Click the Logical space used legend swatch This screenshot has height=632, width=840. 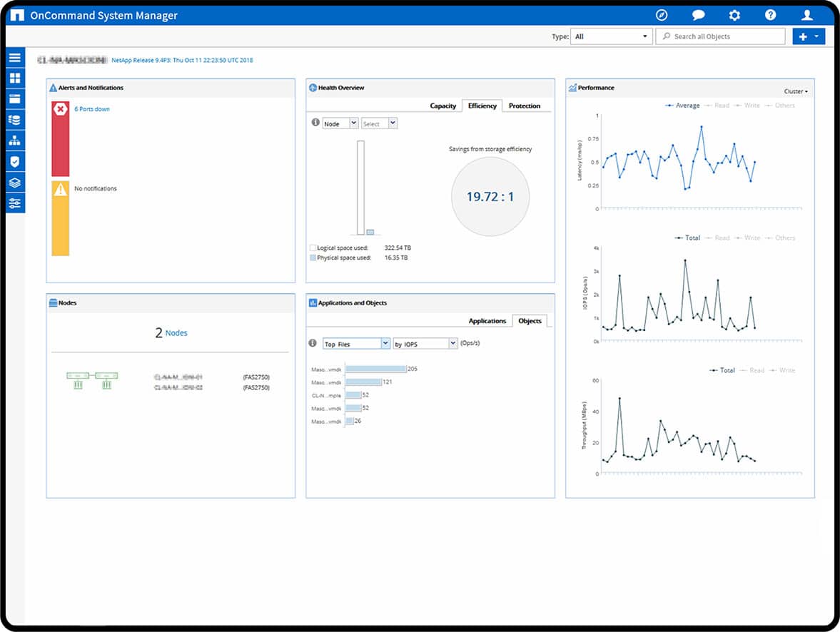[313, 248]
